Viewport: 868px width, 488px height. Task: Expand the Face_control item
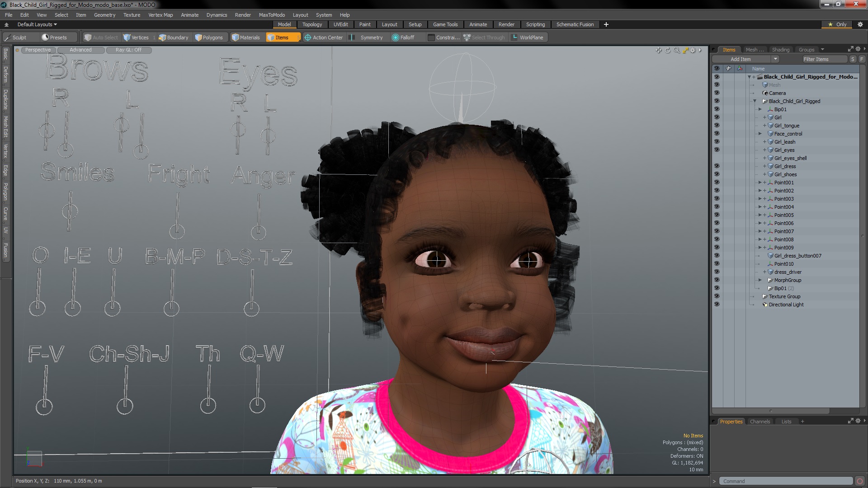point(760,134)
